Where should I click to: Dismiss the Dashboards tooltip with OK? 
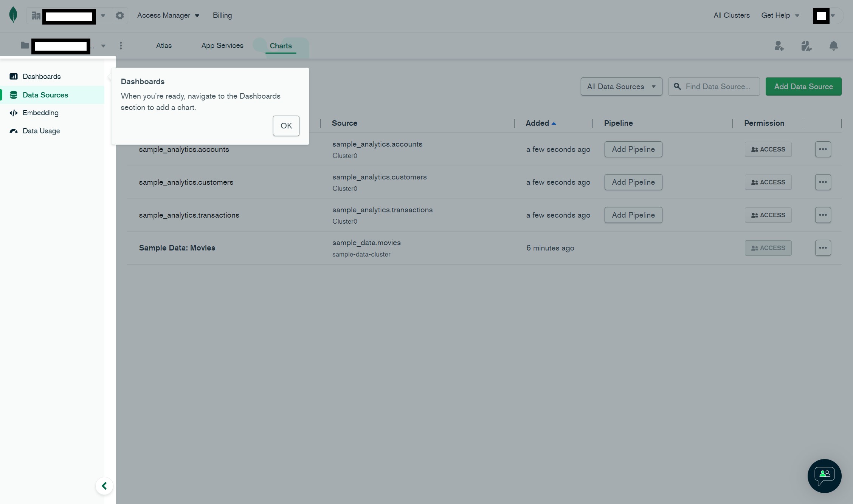pos(286,126)
